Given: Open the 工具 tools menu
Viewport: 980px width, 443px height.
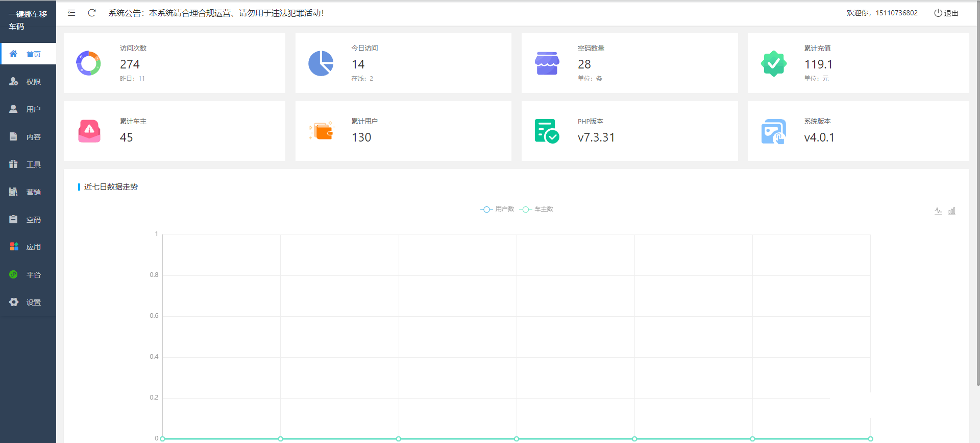Looking at the screenshot, I should coord(28,164).
